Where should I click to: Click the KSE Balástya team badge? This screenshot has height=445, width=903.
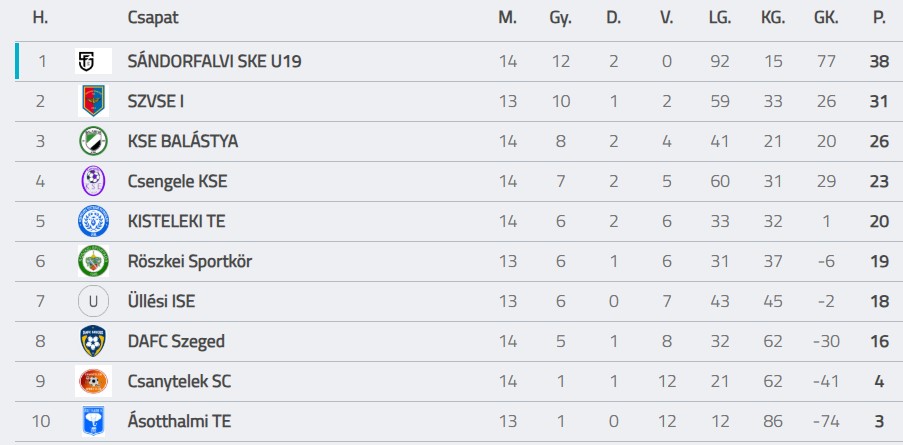tap(93, 141)
